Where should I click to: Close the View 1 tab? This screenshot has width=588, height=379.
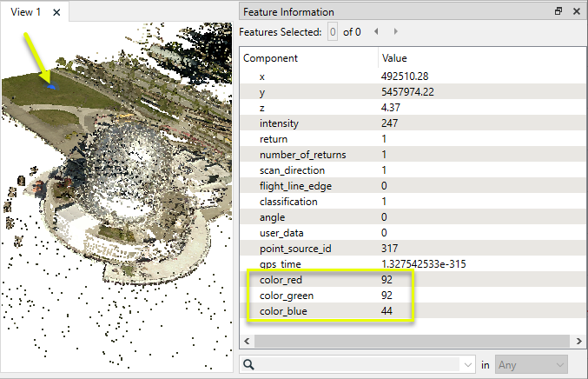56,12
